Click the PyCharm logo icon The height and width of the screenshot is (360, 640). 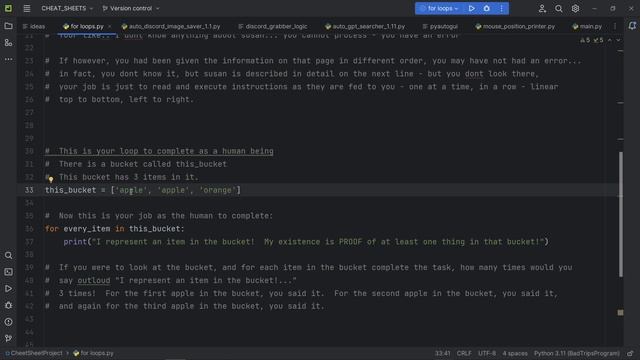(x=8, y=8)
